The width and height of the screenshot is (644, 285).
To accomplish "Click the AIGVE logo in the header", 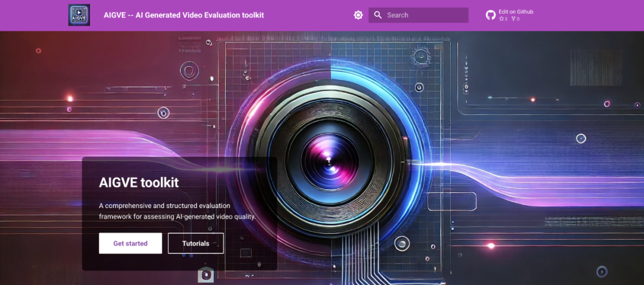I will (x=79, y=15).
